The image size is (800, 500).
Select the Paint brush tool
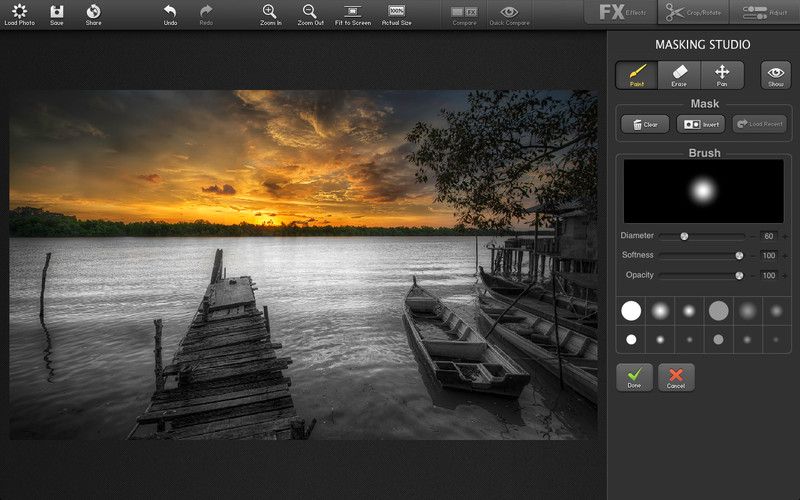637,75
